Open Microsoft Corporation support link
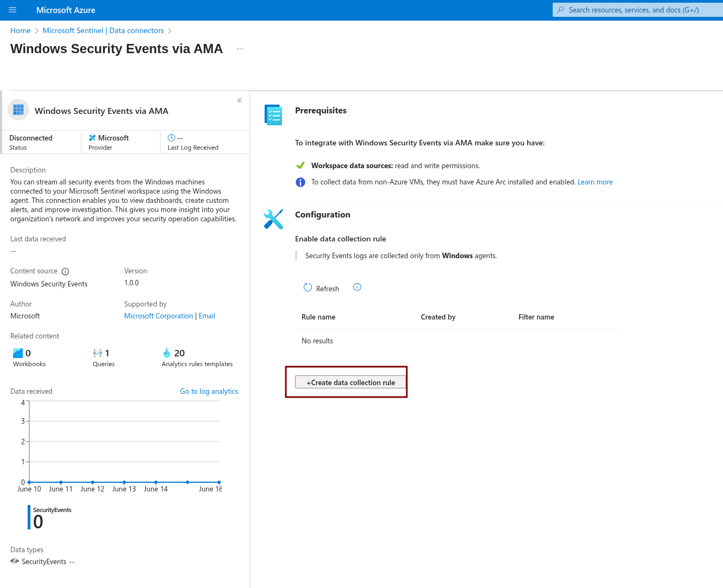Screen dimensions: 723x588 (158, 316)
